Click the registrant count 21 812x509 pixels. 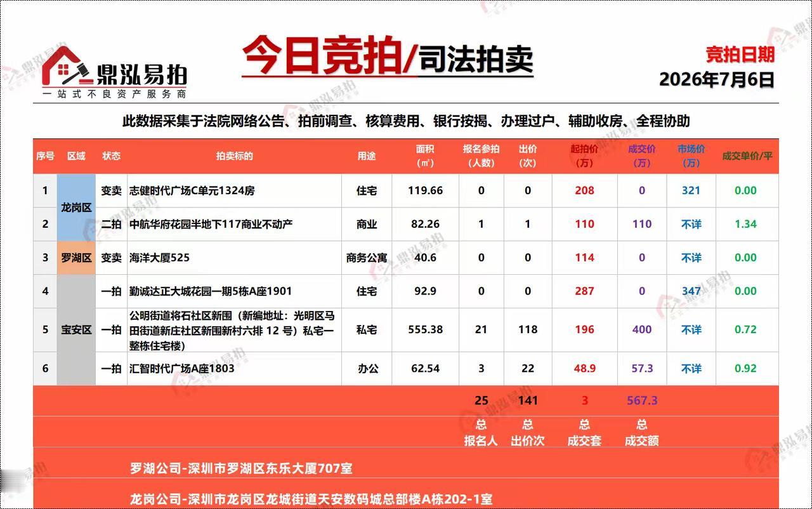point(481,330)
